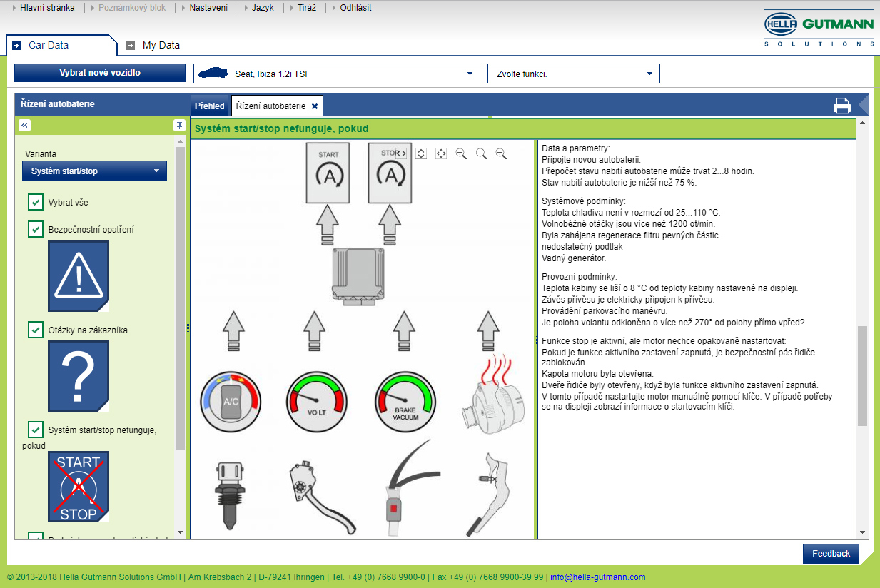Image resolution: width=880 pixels, height=588 pixels.
Task: Click the Hella Gutmann Solutions logo
Action: pyautogui.click(x=819, y=29)
